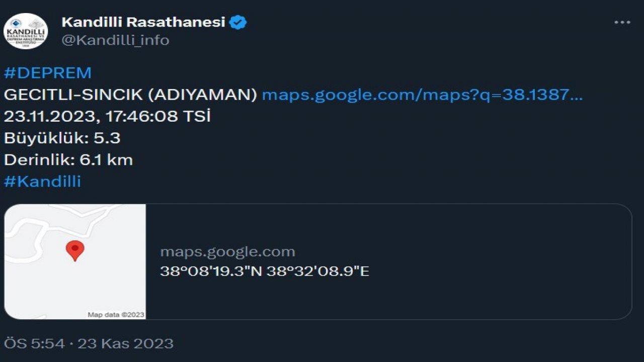Viewport: 644px width, 362px height.
Task: Open the maps.google.com coordinates link
Action: coord(422,95)
